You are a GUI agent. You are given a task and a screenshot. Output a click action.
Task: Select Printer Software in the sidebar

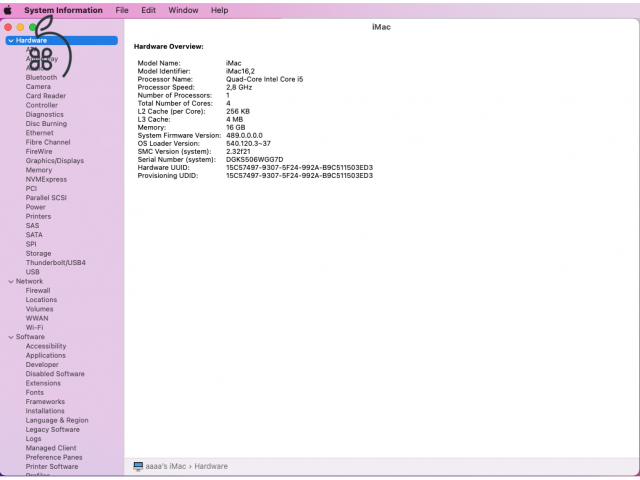coord(52,467)
